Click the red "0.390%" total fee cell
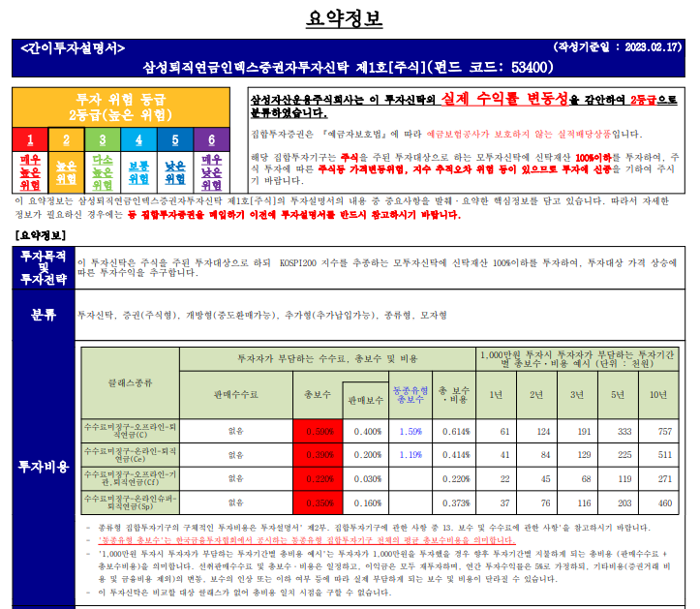This screenshot has height=609, width=700. point(318,454)
